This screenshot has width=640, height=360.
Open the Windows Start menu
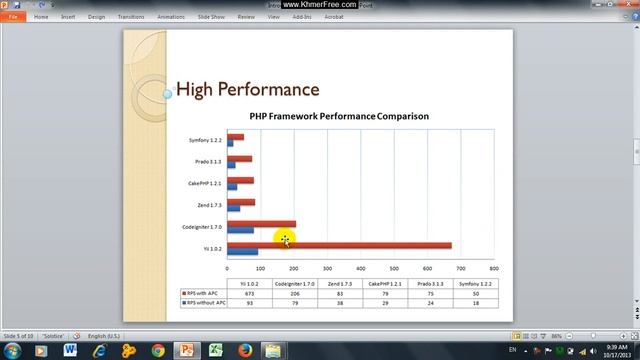12,351
